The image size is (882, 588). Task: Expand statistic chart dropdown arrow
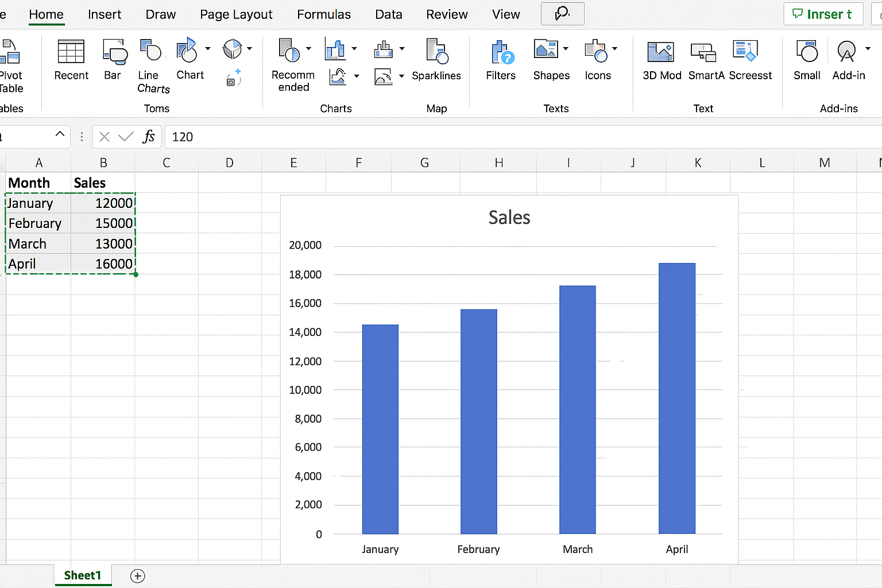402,49
